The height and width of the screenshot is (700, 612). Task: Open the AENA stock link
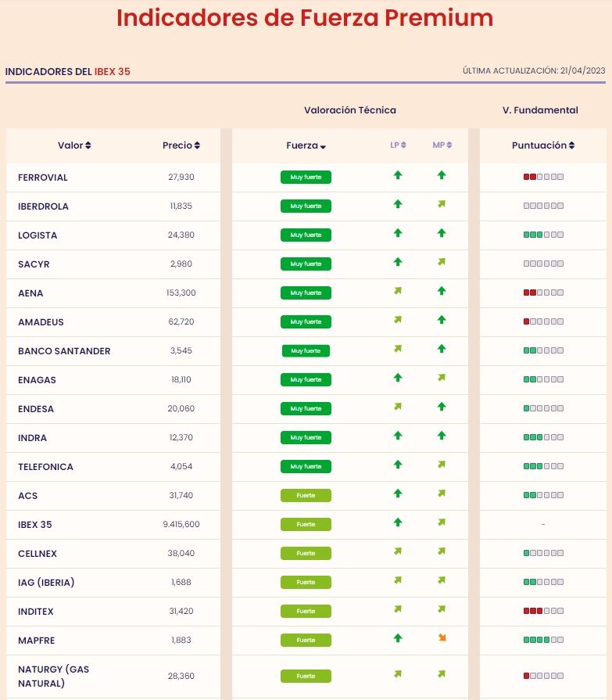30,293
